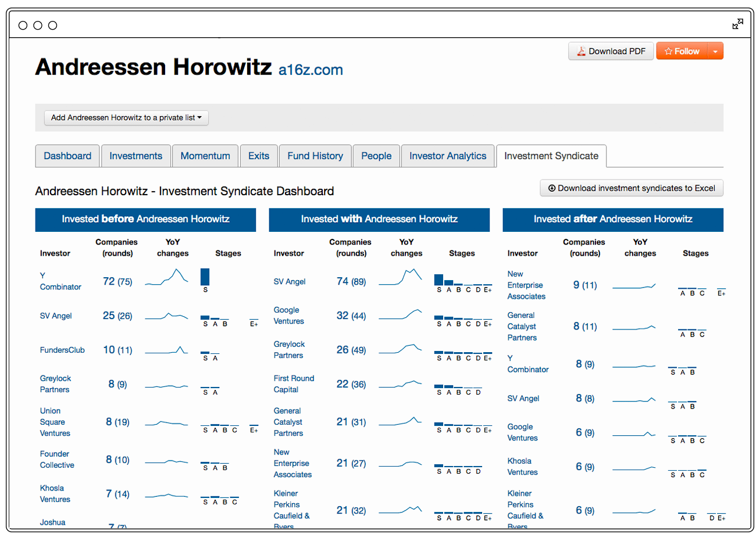The image size is (756, 541).
Task: Open SV Angel in Invested with column
Action: tap(290, 282)
